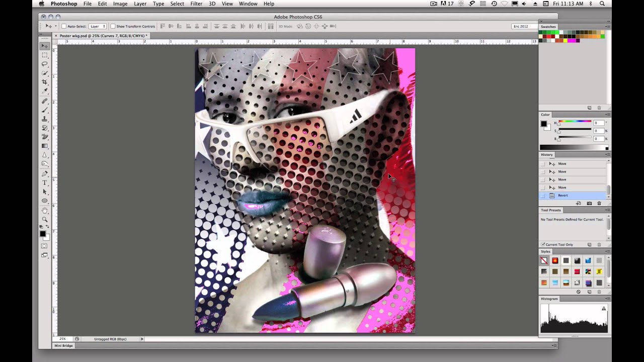Select the Eraser tool
Image resolution: width=644 pixels, height=362 pixels.
point(45,137)
